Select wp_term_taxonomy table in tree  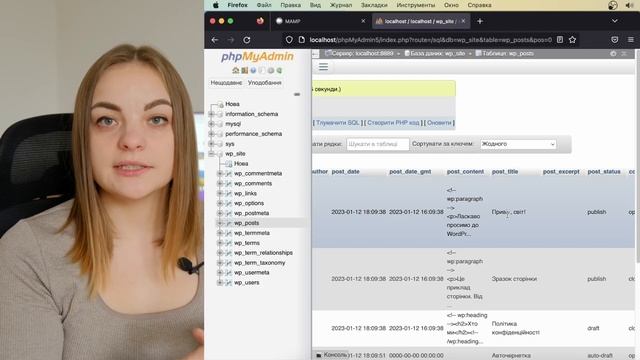260,263
